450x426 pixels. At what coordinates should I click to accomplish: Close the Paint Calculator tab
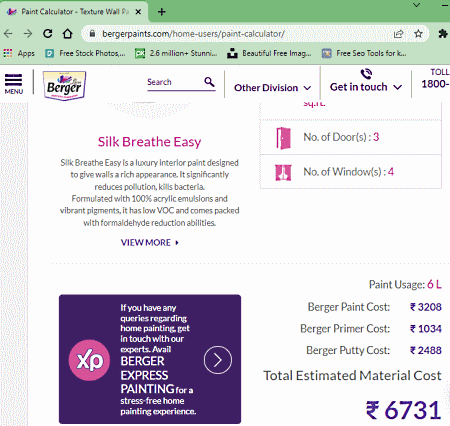point(138,12)
